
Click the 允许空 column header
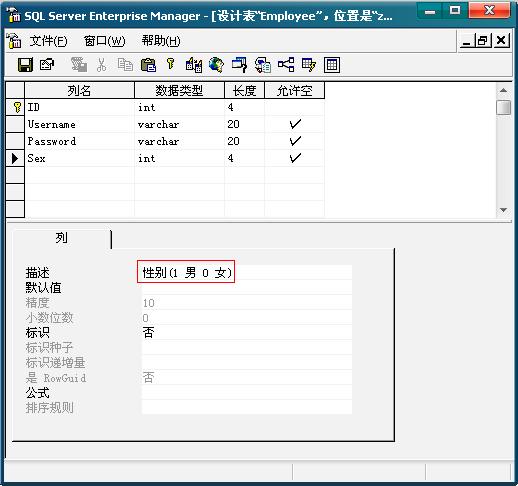pyautogui.click(x=295, y=90)
